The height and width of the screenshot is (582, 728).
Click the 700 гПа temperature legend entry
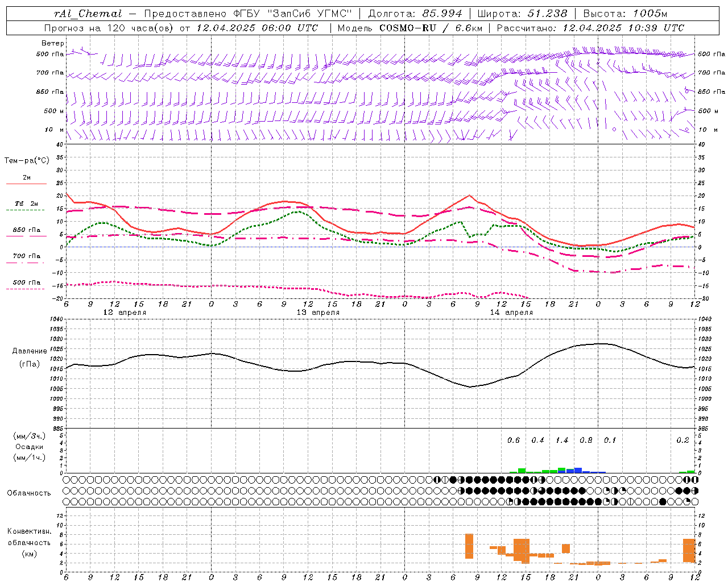click(x=26, y=256)
